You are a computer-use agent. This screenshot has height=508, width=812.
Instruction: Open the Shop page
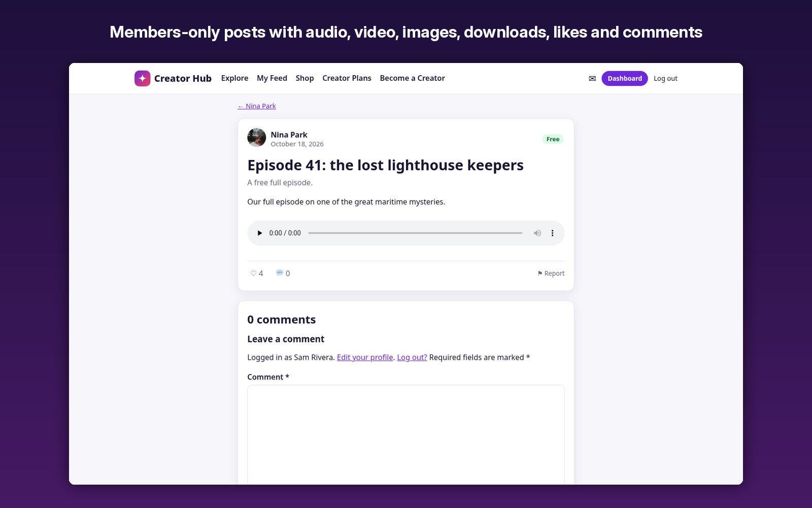[x=304, y=78]
